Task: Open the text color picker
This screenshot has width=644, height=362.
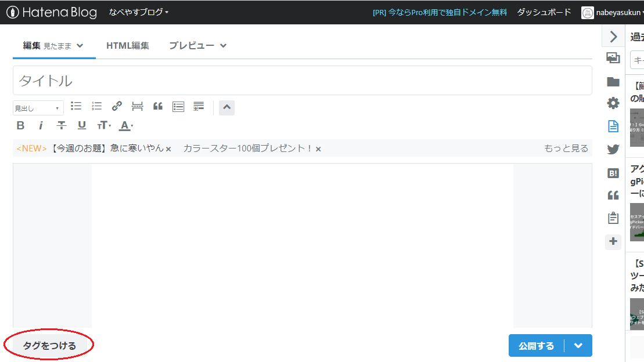Action: (x=125, y=125)
